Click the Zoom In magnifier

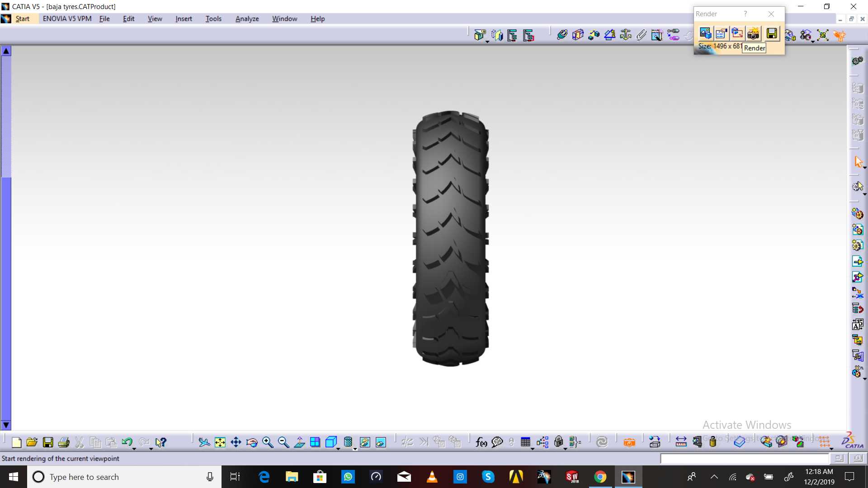pyautogui.click(x=268, y=442)
